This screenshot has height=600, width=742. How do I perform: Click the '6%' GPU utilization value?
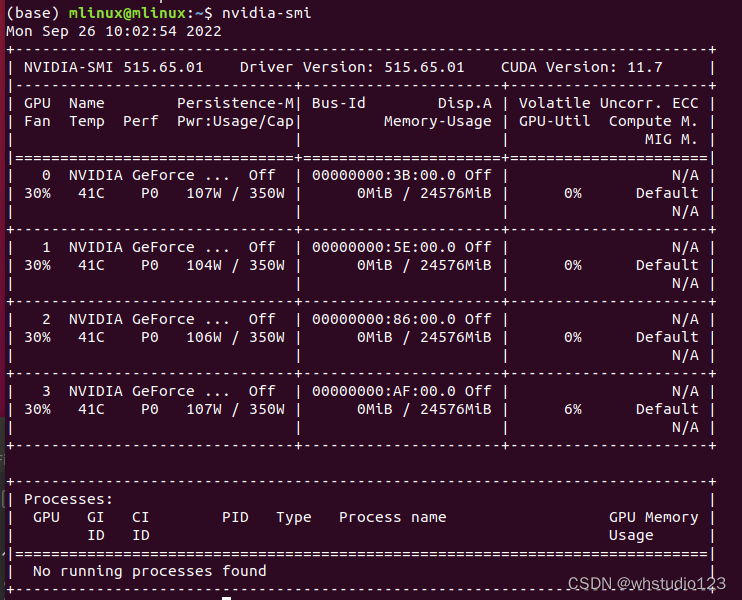[573, 409]
